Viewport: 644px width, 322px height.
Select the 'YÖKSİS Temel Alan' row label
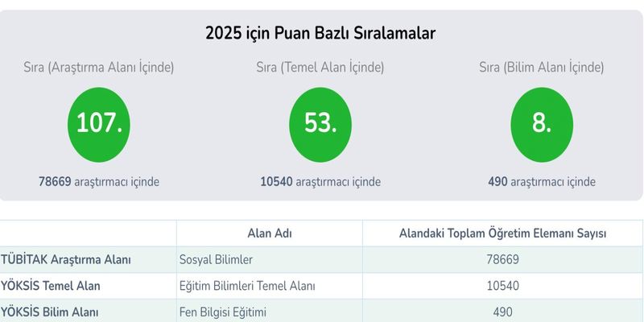coord(50,286)
